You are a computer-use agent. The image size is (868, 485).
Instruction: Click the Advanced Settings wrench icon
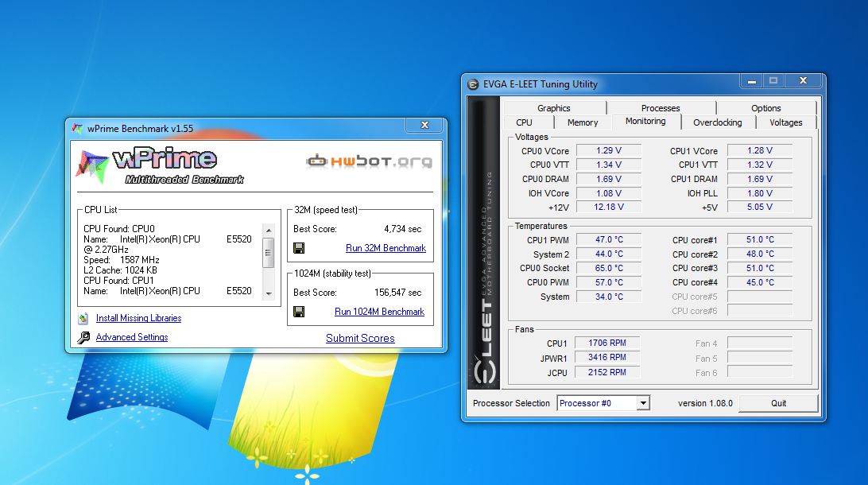(83, 337)
